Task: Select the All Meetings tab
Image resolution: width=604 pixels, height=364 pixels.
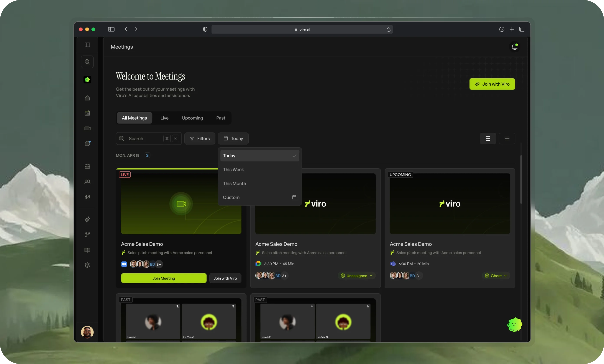Action: click(x=134, y=118)
